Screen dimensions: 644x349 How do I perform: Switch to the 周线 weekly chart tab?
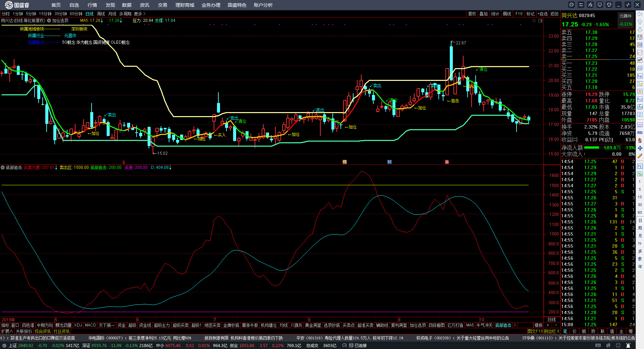point(101,14)
